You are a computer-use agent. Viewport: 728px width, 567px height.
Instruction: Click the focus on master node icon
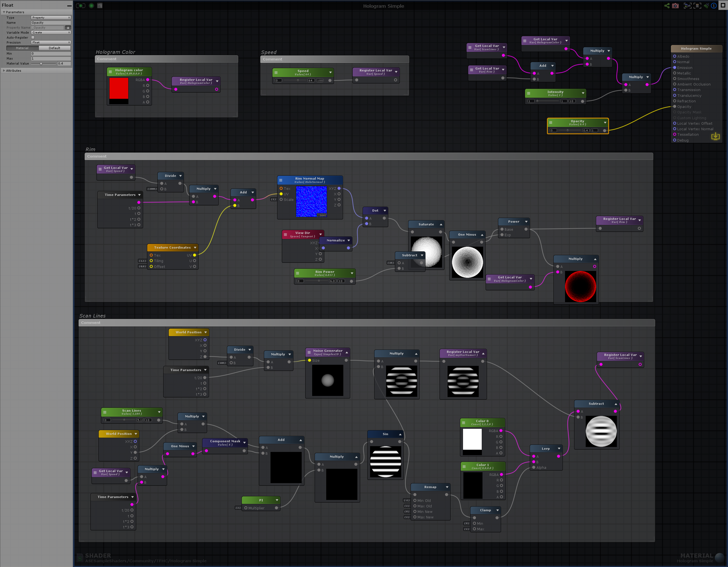click(x=697, y=6)
